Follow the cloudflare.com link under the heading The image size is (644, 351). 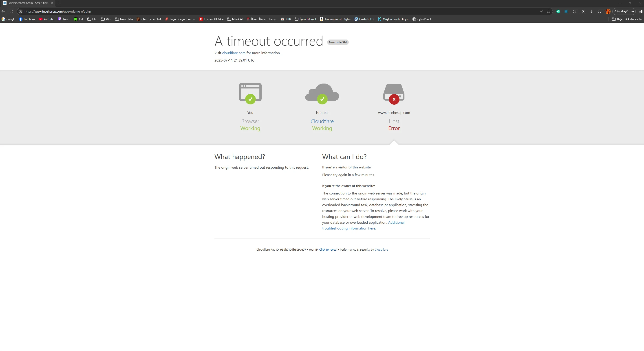coord(234,53)
